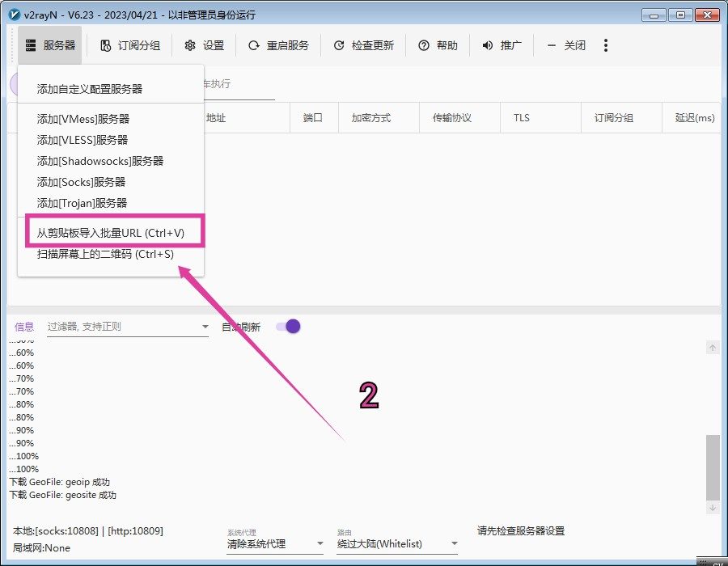Viewport: 728px width, 566px height.
Task: Open the three-dot overflow menu
Action: (605, 45)
